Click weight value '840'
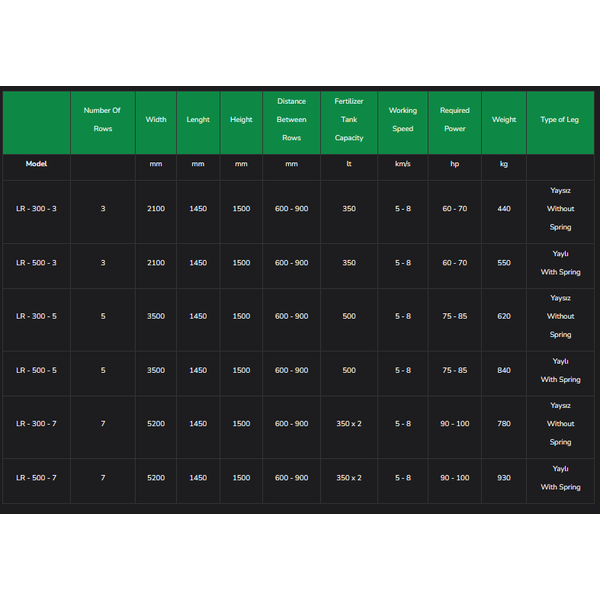The height and width of the screenshot is (600, 600). pos(504,370)
